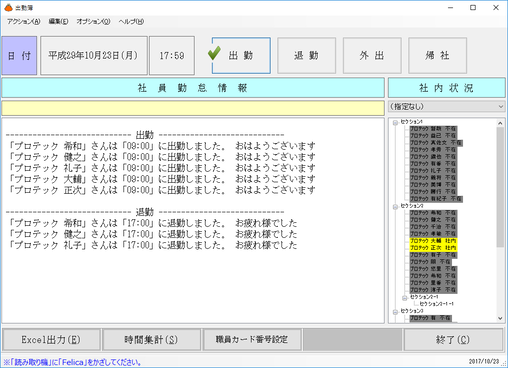508x368 pixels.
Task: Select 有紀子 不在 row in セクション1
Action: click(436, 199)
